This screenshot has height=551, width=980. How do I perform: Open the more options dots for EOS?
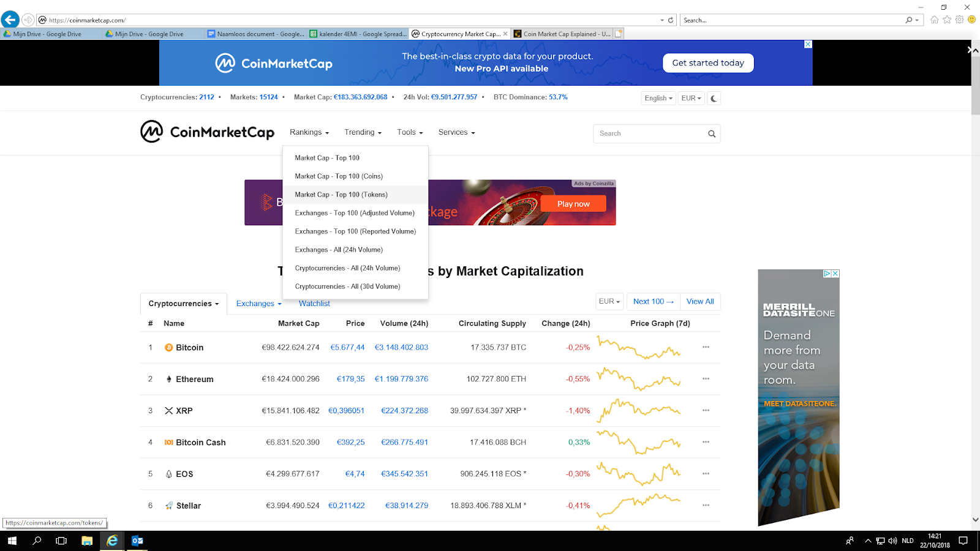click(706, 473)
